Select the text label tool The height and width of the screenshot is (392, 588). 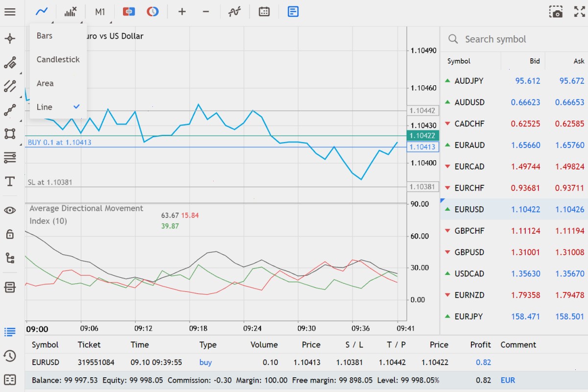click(10, 182)
